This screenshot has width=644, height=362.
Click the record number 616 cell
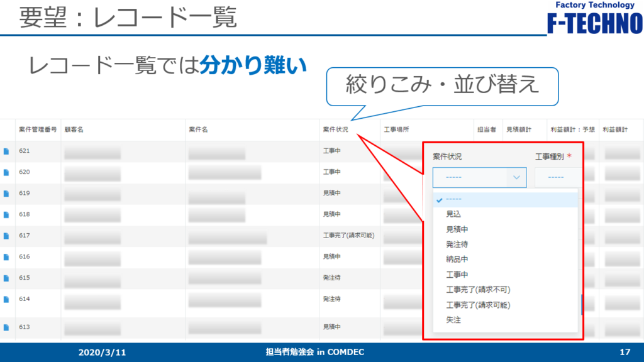[x=25, y=256]
